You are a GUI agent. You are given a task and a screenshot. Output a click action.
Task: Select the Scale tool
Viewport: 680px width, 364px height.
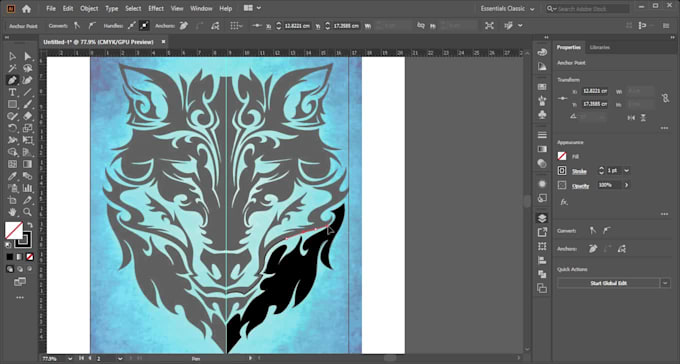[x=28, y=128]
